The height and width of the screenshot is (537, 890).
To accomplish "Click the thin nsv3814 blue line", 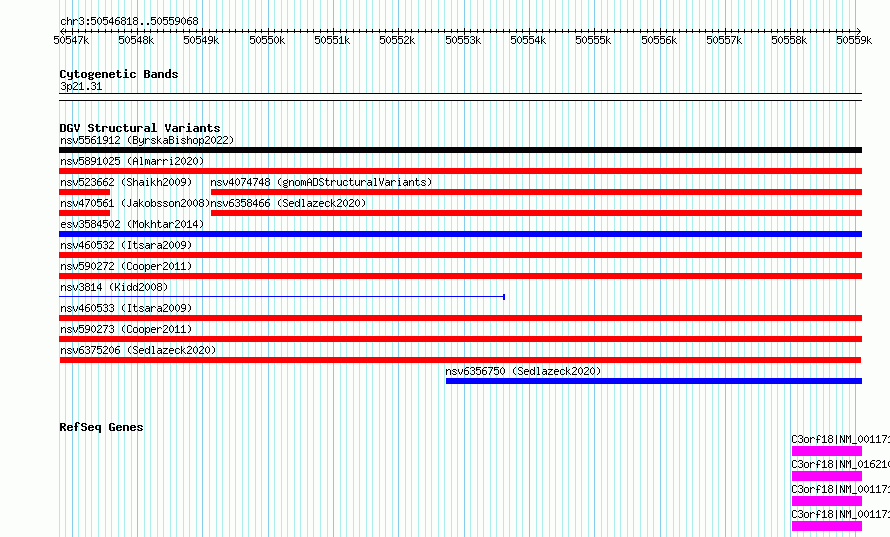I will (x=282, y=297).
